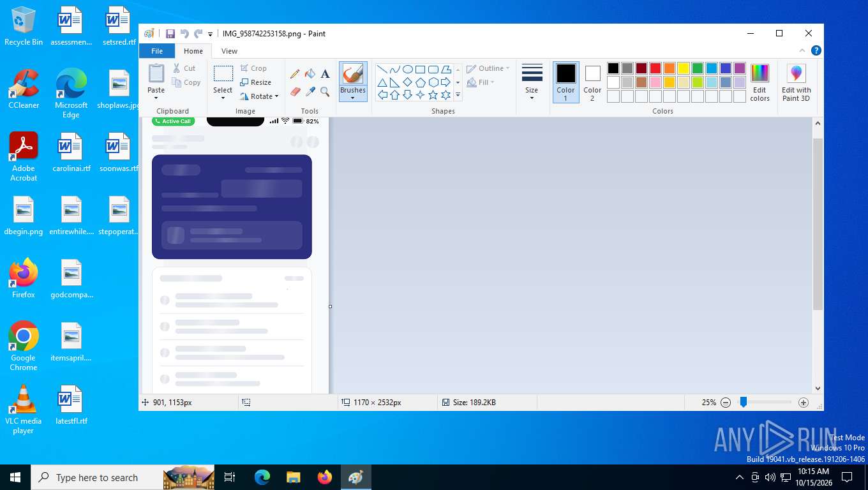Open File Explorer from the taskbar

pyautogui.click(x=294, y=477)
